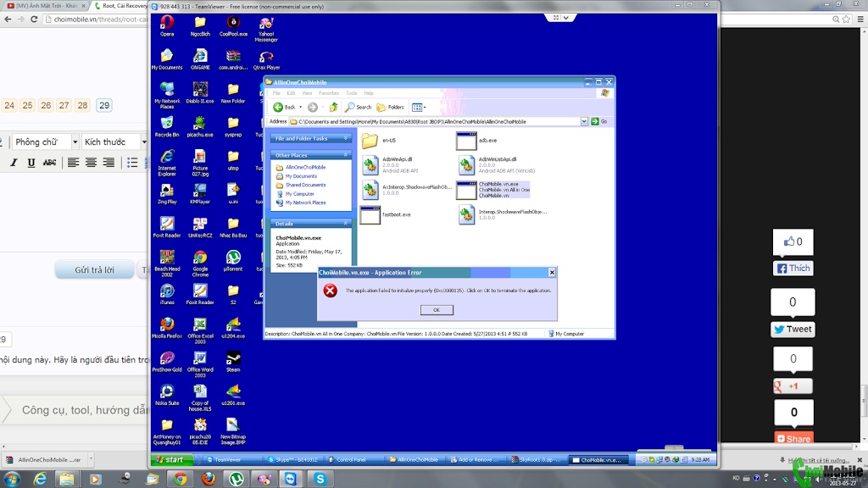
Task: Open the Phông chữ font dropdown
Action: (46, 142)
